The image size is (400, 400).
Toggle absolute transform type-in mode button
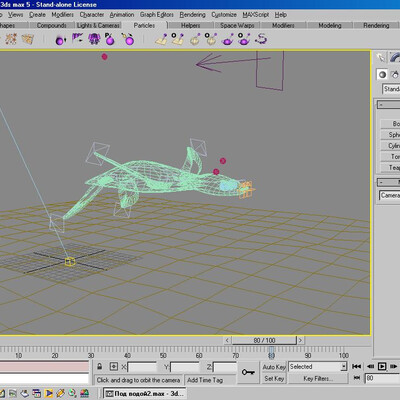(114, 367)
